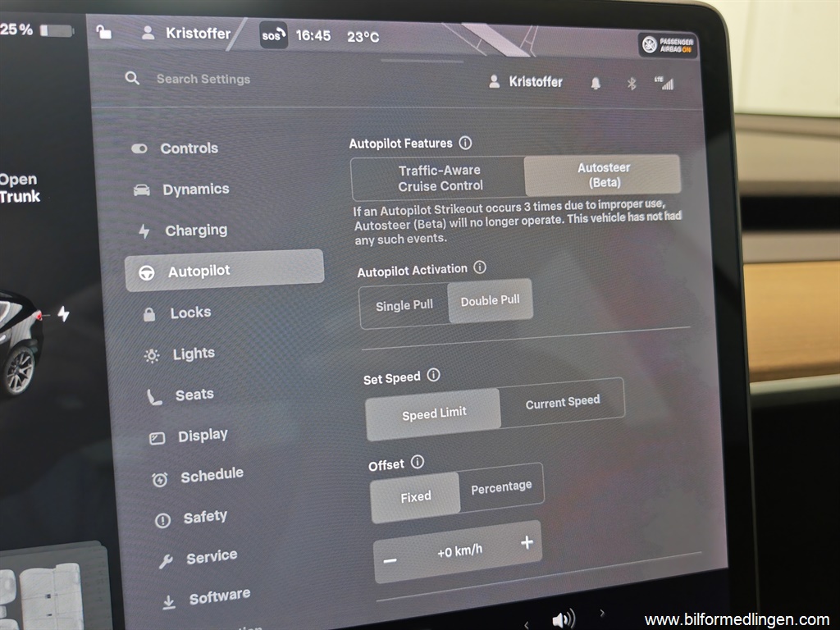Decrease speed offset with minus button
Screen dimensions: 840x630
click(390, 561)
